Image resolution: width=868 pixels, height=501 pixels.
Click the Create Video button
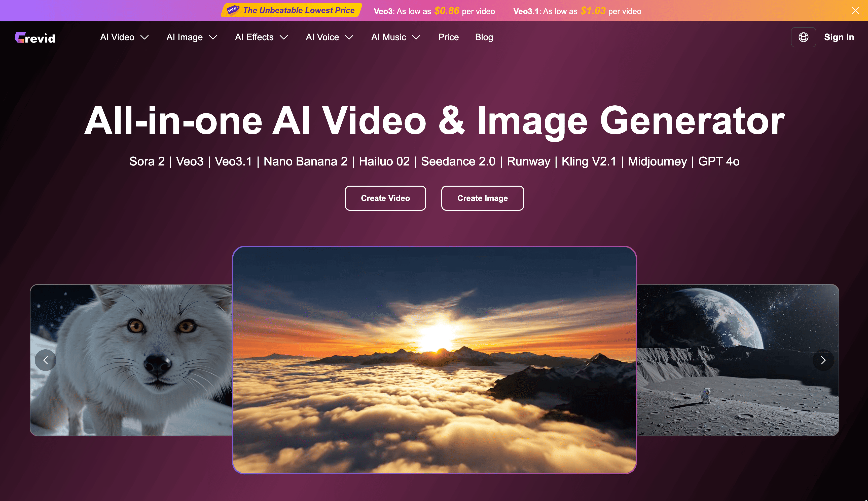[x=385, y=198]
